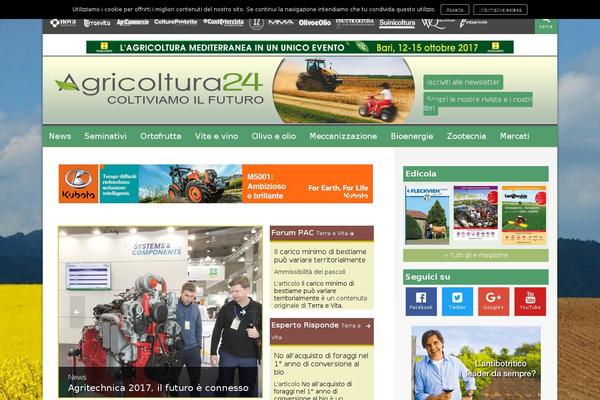Open the Suinicoltura logo link

point(397,23)
